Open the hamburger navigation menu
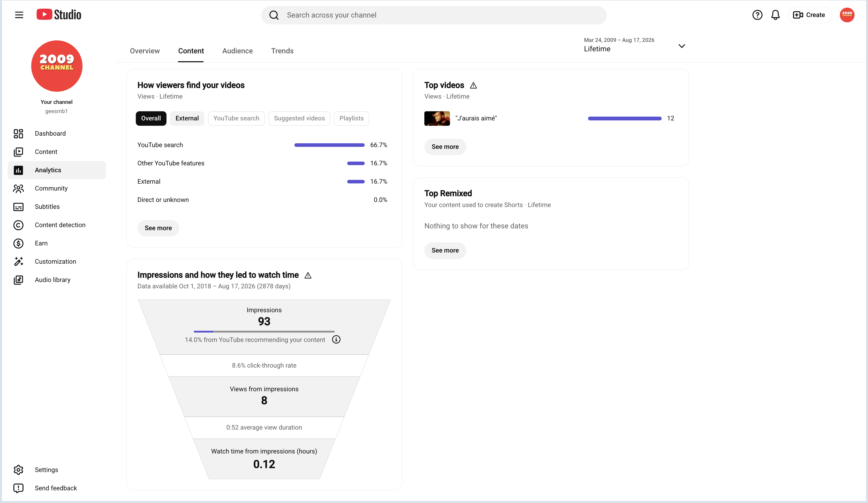This screenshot has height=503, width=868. pyautogui.click(x=19, y=15)
